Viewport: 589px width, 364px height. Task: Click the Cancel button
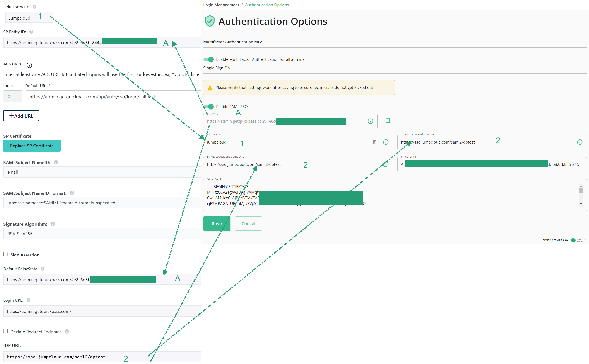pos(248,223)
